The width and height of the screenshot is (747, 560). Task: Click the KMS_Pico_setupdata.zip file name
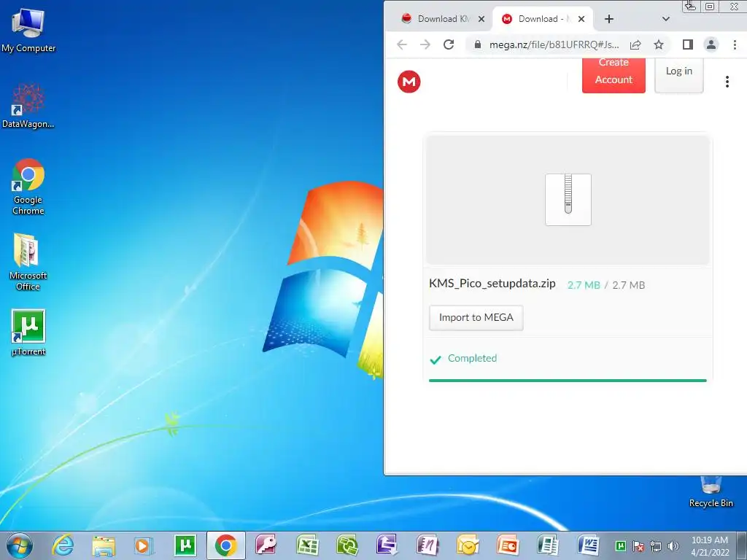492,284
